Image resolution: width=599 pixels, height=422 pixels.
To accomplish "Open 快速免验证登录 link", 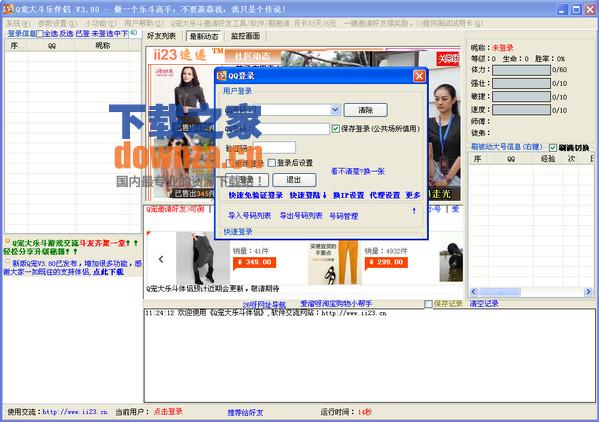I will click(x=256, y=195).
